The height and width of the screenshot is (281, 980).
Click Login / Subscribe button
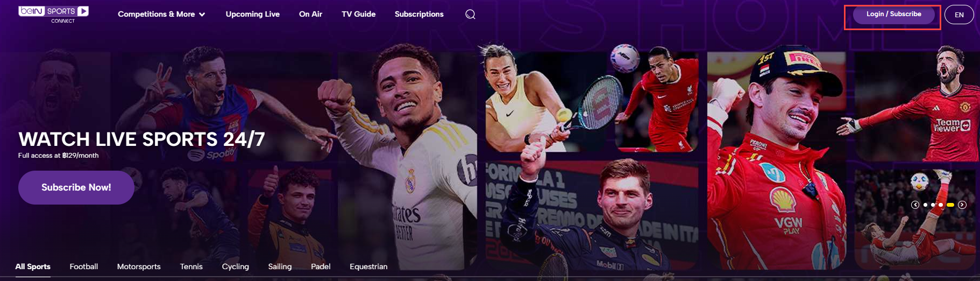(x=893, y=15)
